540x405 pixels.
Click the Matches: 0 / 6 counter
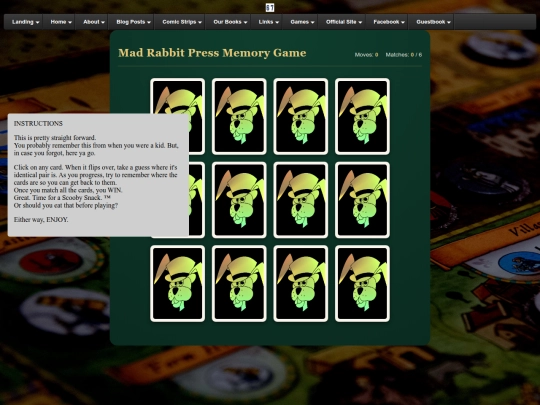404,55
